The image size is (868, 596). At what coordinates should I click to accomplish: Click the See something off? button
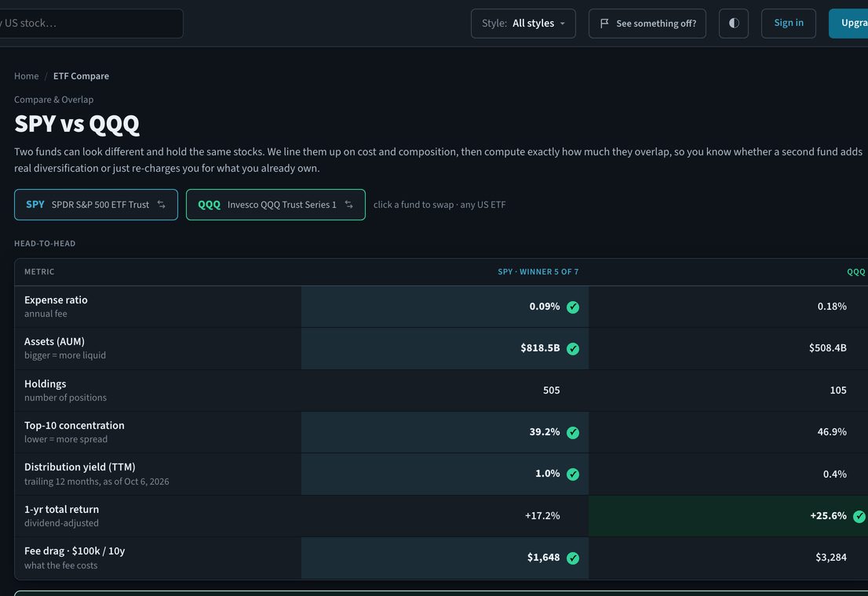click(x=647, y=24)
